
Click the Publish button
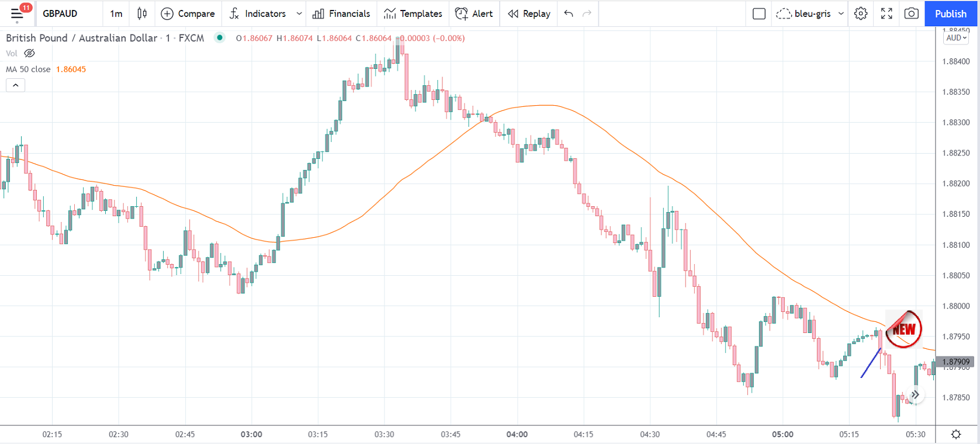[950, 13]
